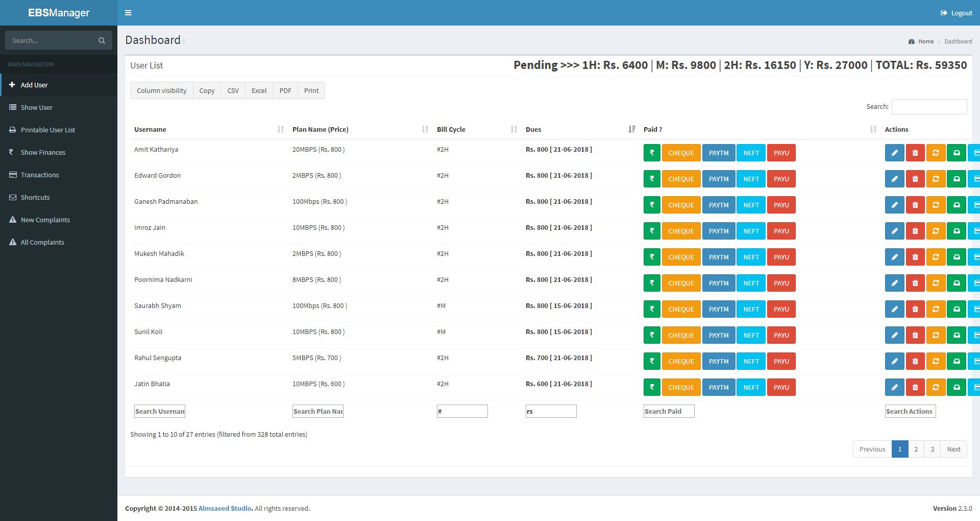Click the Print button
This screenshot has width=980, height=521.
[x=311, y=90]
